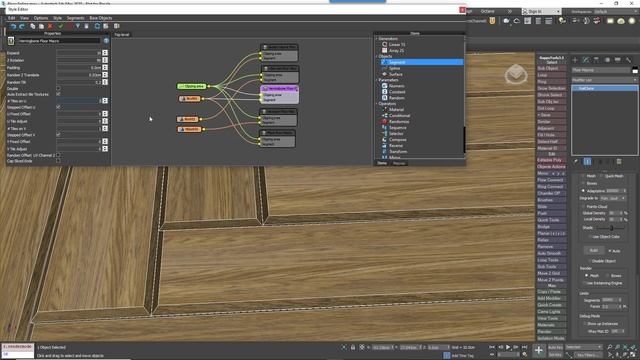
Task: Click the blue refresh square icon in toolbar
Action: point(97,26)
